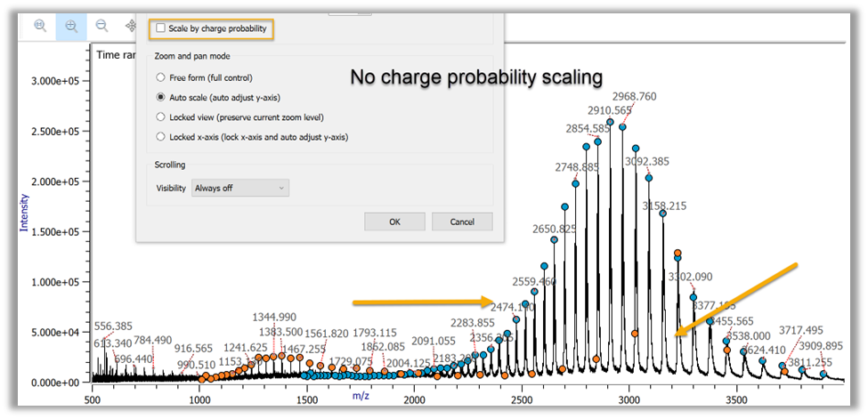Click the leftmost magnifier icon in the toolbar
Screen dimensions: 868x419
click(x=40, y=27)
